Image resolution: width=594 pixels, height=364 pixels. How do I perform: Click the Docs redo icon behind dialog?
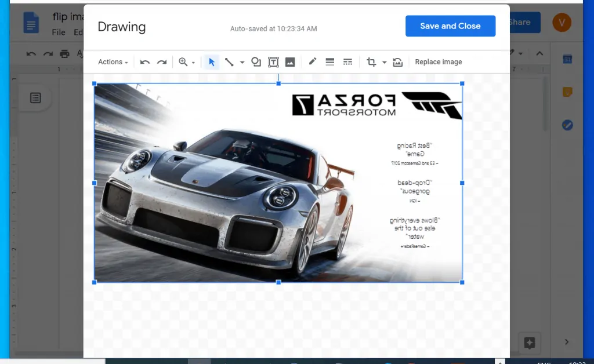(48, 54)
